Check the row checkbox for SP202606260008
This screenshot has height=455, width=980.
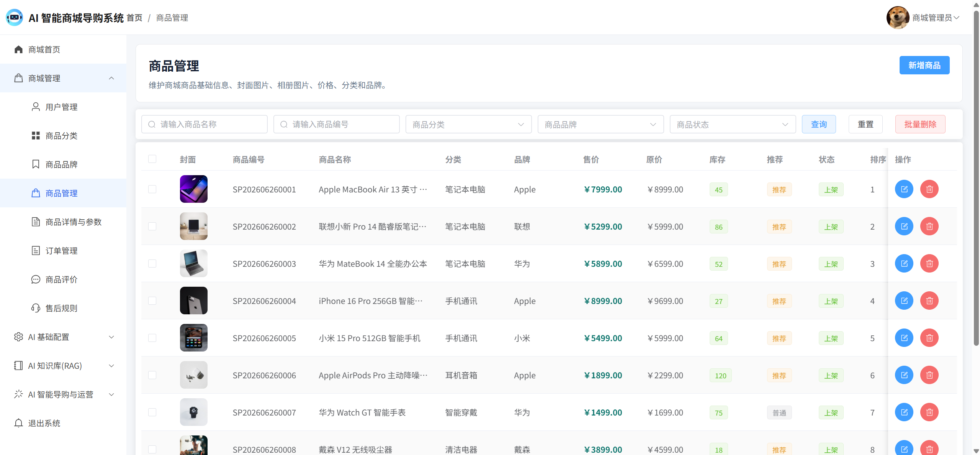pos(152,450)
